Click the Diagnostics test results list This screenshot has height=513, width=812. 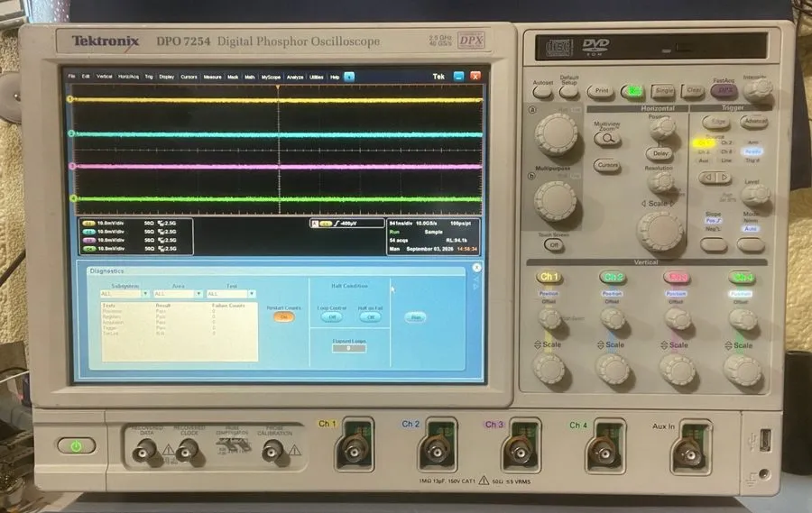180,331
